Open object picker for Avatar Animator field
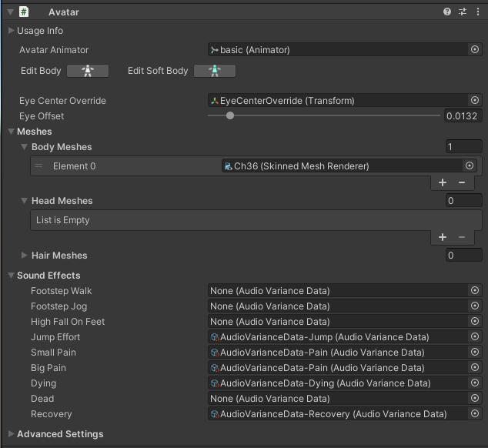 [x=475, y=50]
